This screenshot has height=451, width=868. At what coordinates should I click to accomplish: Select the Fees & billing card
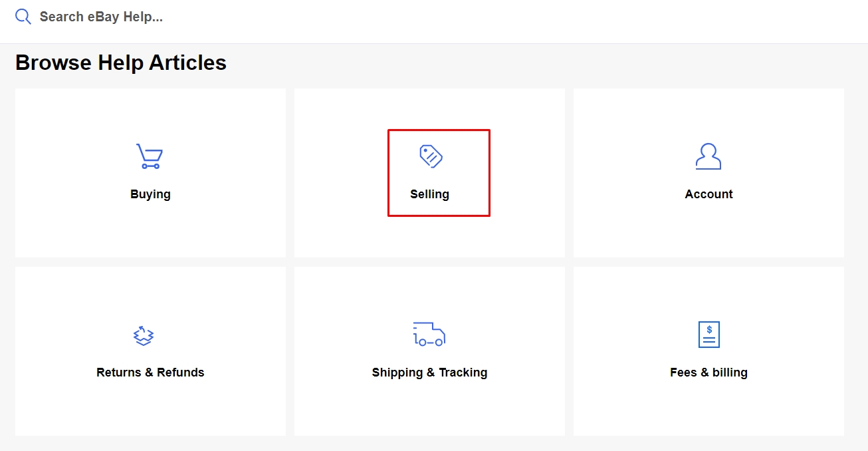point(708,351)
